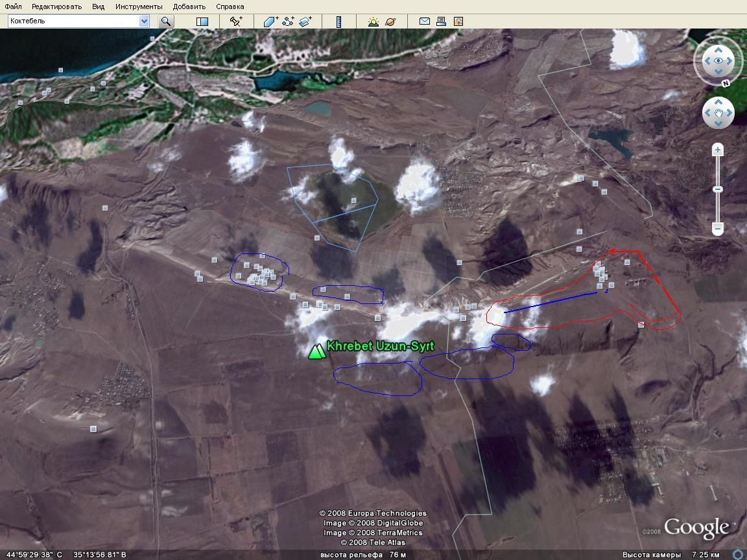Click the Khrebet Uzun-Syrt mountain placemark
Screen dimensions: 747x560
[316, 351]
